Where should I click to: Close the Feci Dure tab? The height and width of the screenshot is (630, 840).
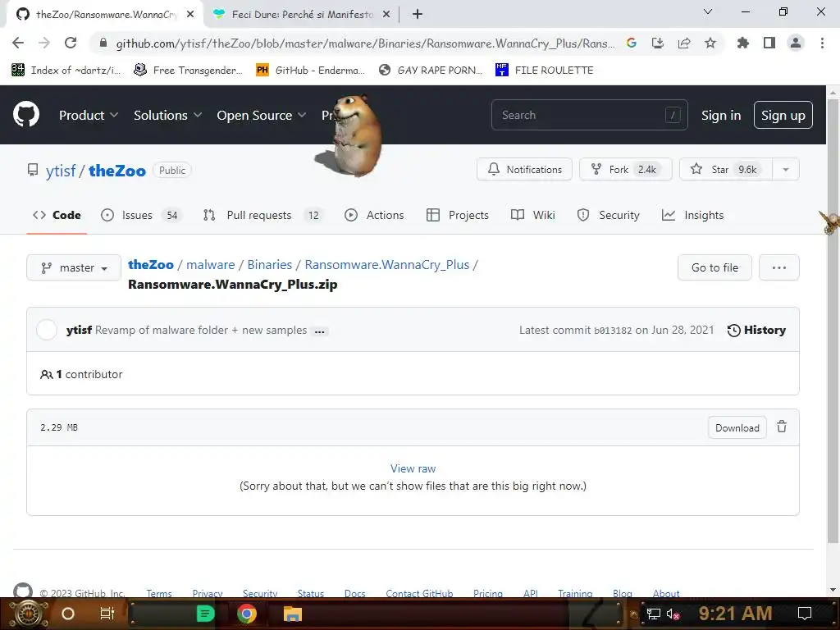[x=386, y=15]
